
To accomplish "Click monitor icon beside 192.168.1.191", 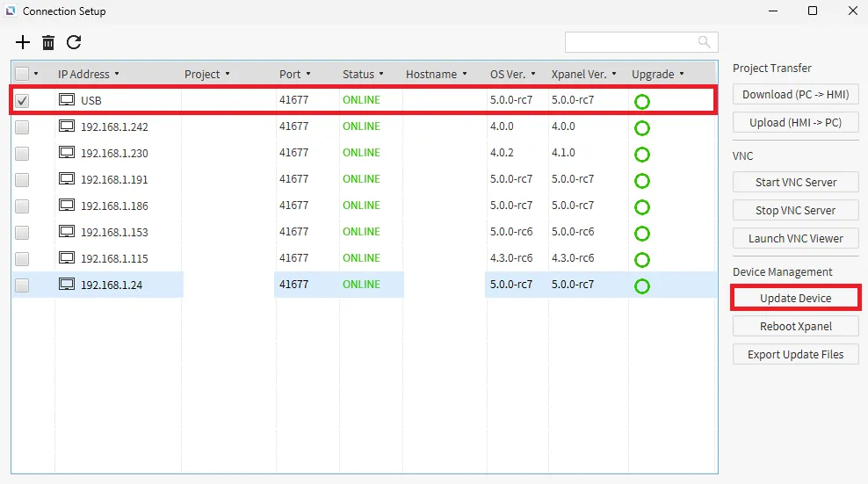I will point(67,179).
